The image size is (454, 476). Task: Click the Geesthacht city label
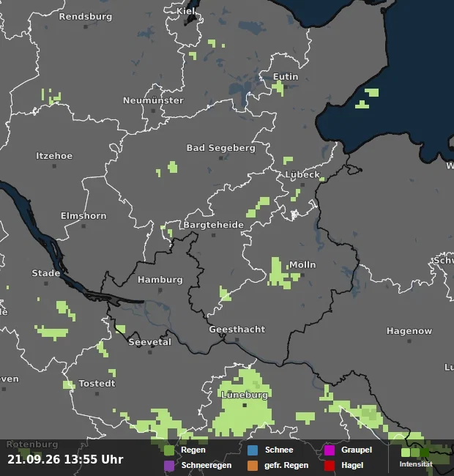(237, 329)
